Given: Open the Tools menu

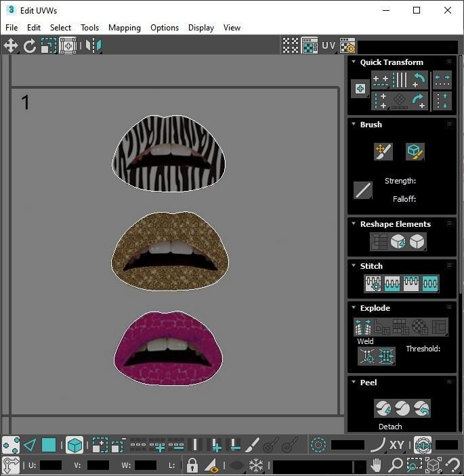Looking at the screenshot, I should (x=89, y=28).
